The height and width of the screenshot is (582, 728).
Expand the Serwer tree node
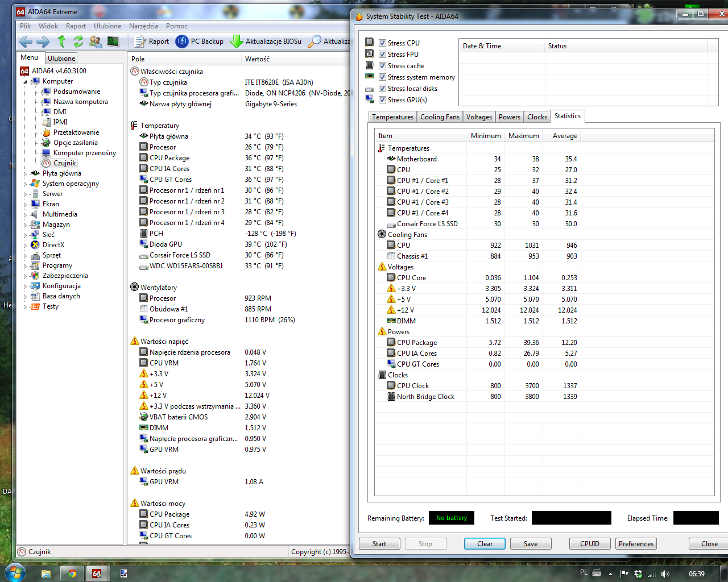coord(26,194)
